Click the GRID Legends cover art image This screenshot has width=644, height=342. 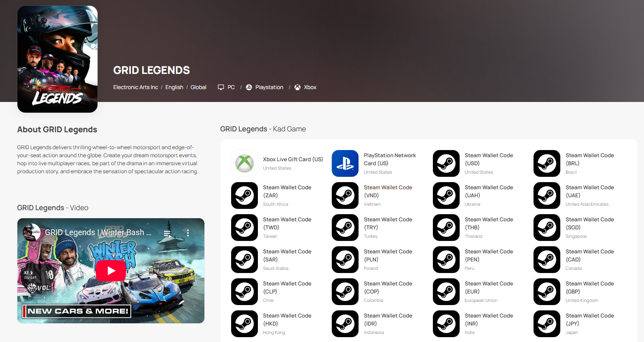click(57, 59)
